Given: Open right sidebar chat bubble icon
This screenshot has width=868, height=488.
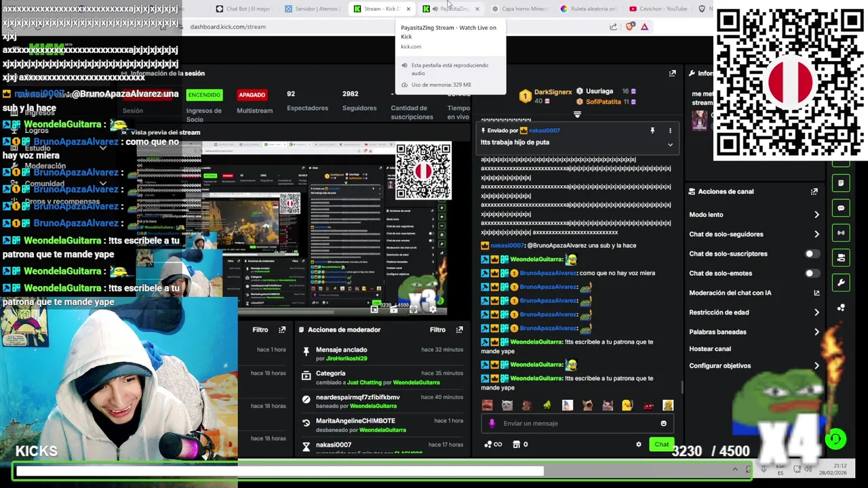Looking at the screenshot, I should 841,208.
